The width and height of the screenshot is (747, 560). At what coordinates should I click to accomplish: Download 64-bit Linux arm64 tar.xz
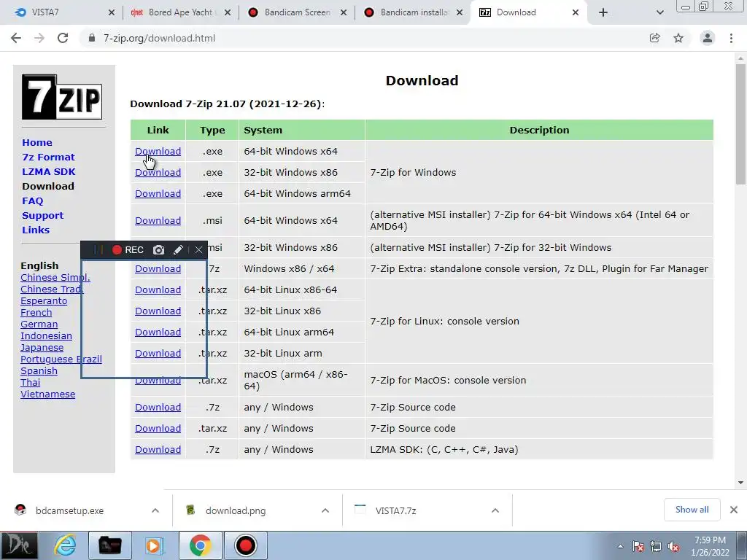point(158,332)
